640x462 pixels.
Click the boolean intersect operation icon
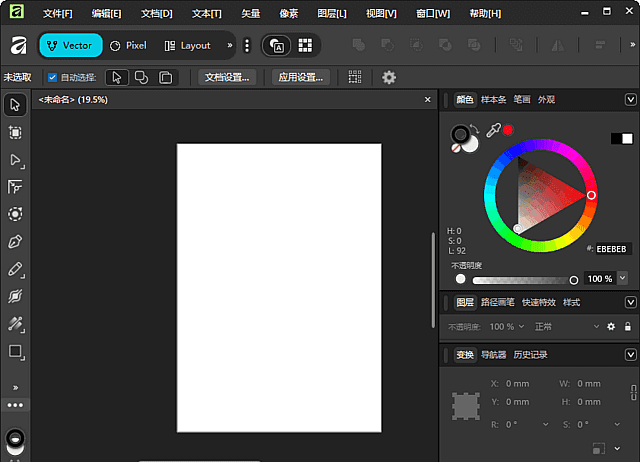click(416, 45)
